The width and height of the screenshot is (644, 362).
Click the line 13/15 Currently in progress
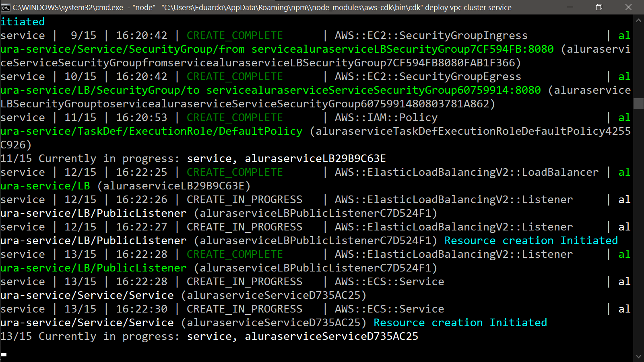coord(209,336)
